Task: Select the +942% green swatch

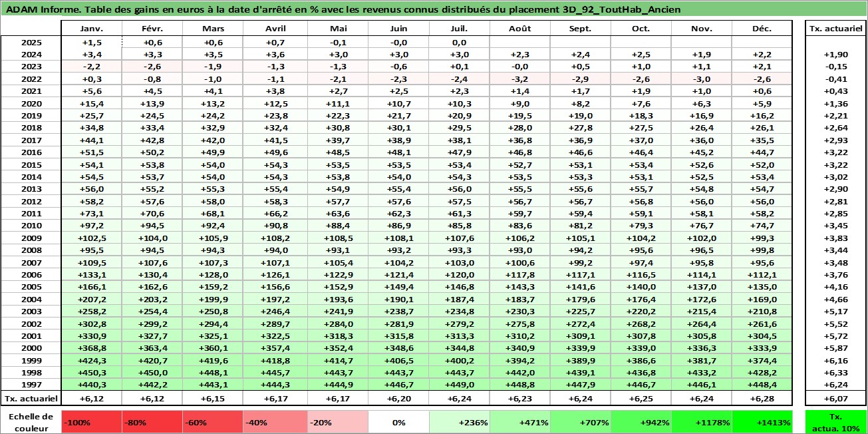Action: [x=641, y=422]
